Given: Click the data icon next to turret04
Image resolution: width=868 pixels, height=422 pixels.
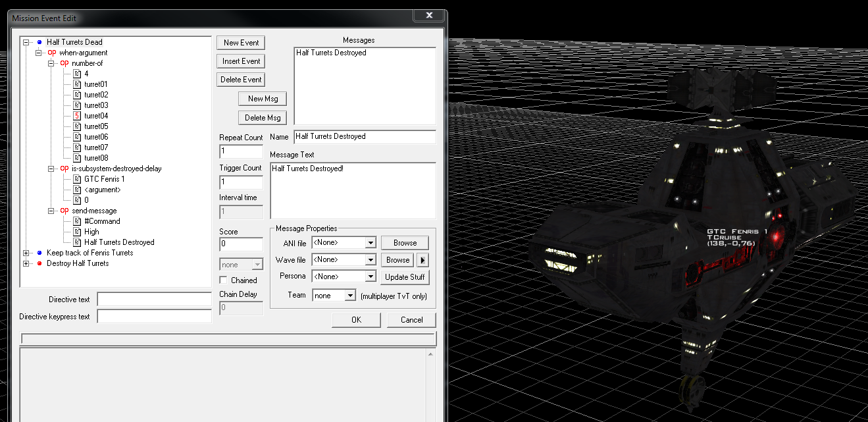Looking at the screenshot, I should [x=77, y=116].
